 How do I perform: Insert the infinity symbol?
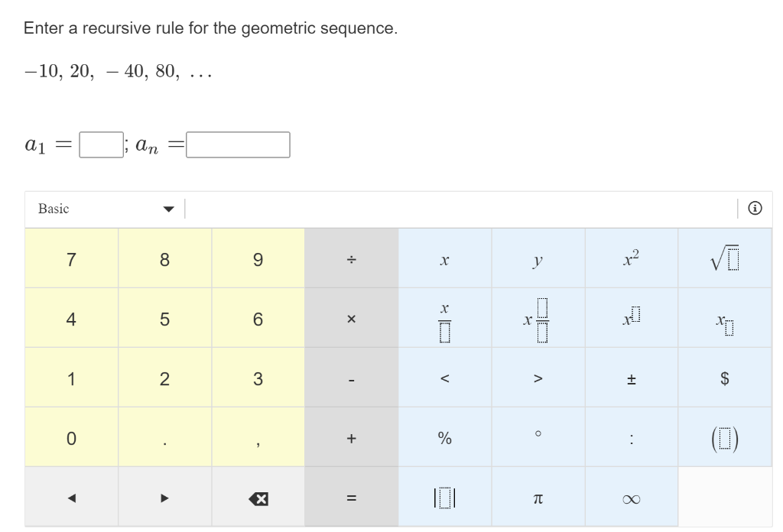pyautogui.click(x=631, y=497)
